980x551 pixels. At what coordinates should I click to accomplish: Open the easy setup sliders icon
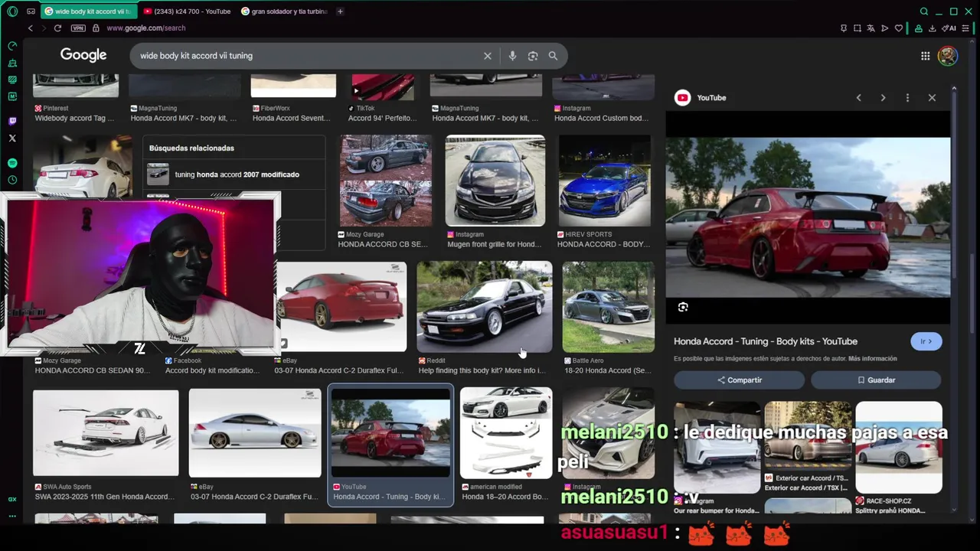965,28
